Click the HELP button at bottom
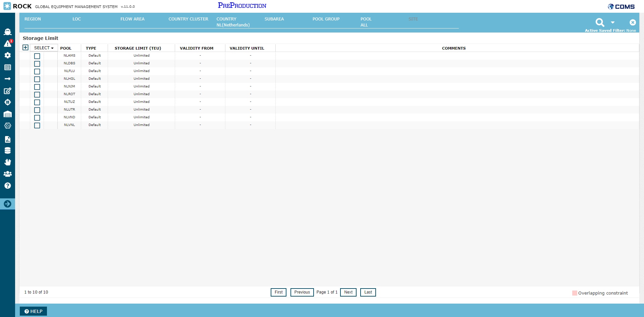Viewport: 644px width, 317px height. click(34, 311)
